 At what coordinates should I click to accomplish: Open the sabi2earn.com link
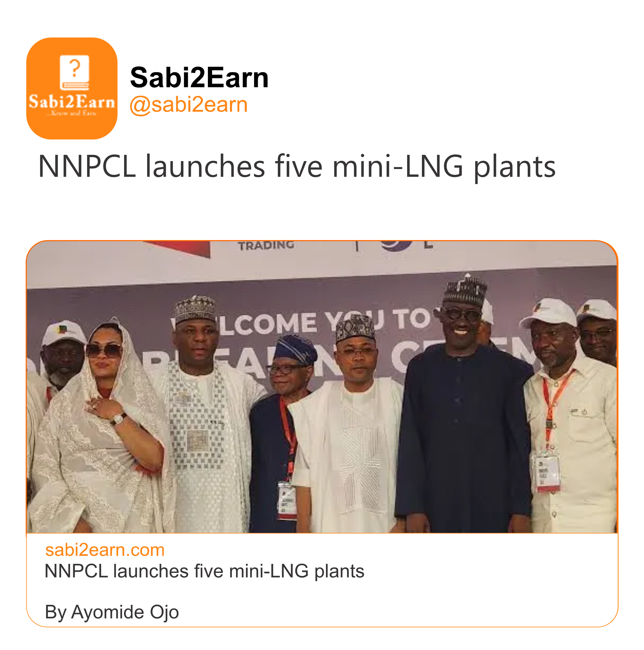[x=105, y=550]
